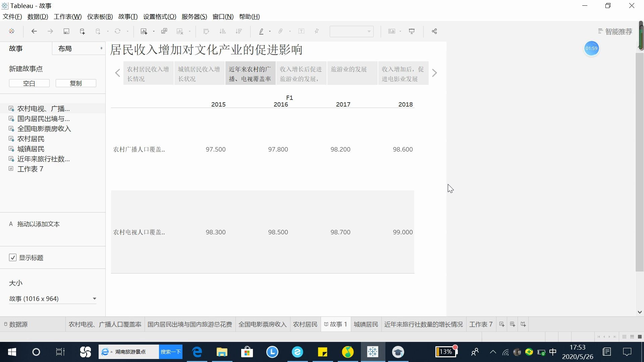Click the 智能推荐 Show Me button

615,31
